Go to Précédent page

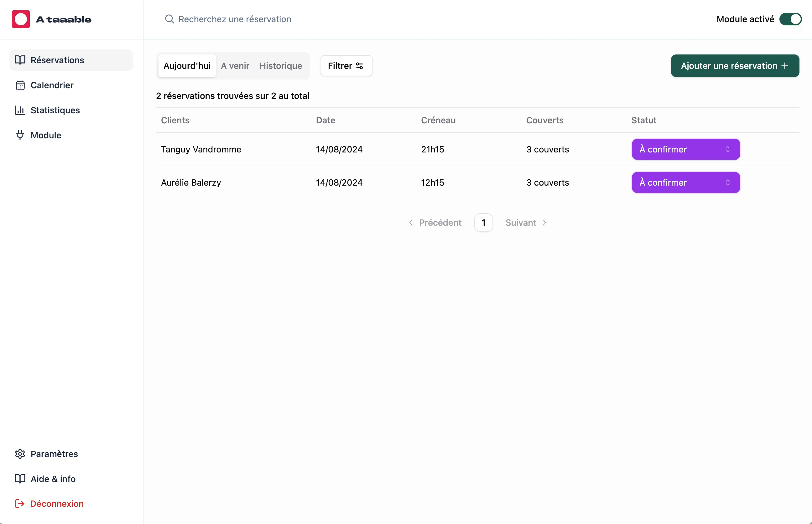pos(435,223)
